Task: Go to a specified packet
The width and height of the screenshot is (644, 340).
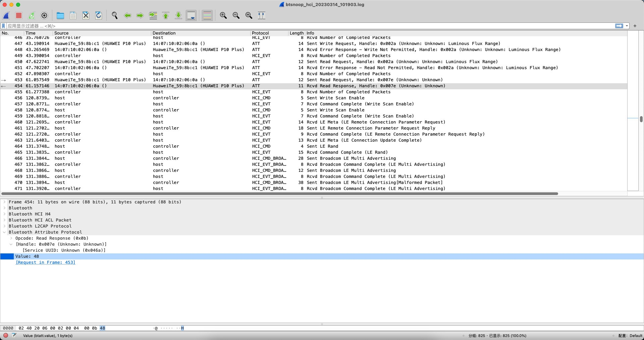Action: (x=153, y=15)
